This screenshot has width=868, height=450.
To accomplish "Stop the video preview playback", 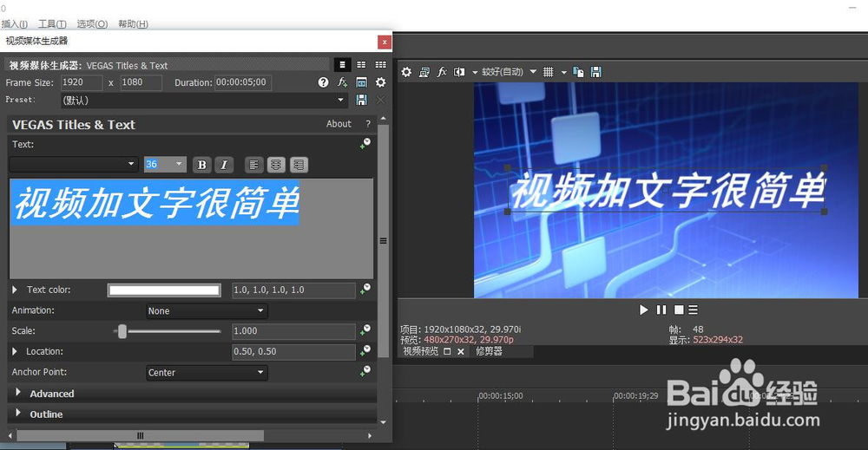I will coord(679,310).
